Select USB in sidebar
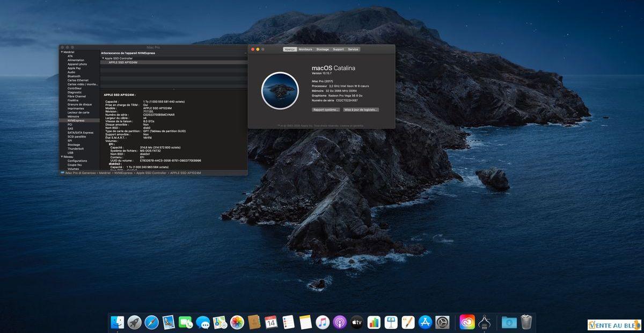Image resolution: width=644 pixels, height=333 pixels. point(70,153)
